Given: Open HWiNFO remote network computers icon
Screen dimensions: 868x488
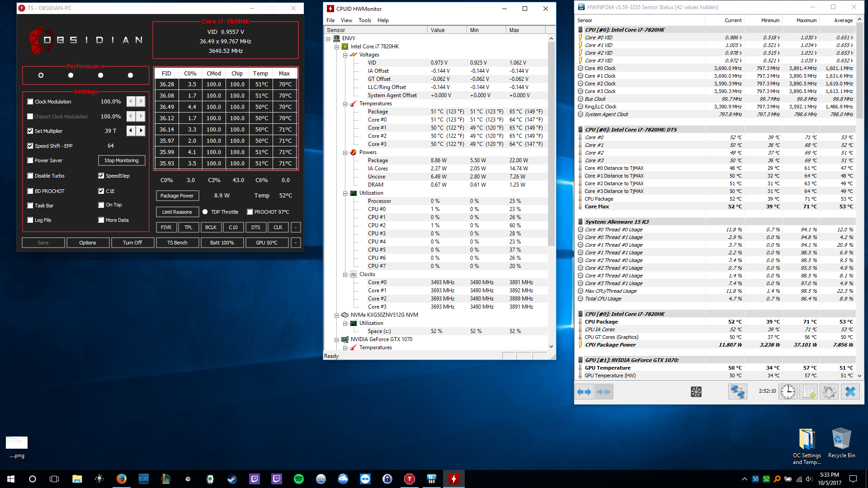Looking at the screenshot, I should coord(737,392).
